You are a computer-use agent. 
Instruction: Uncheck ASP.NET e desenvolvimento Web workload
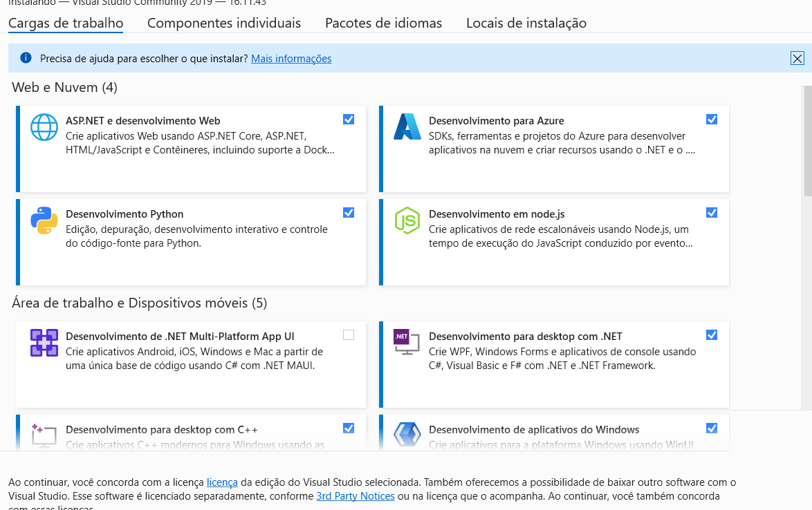[349, 120]
